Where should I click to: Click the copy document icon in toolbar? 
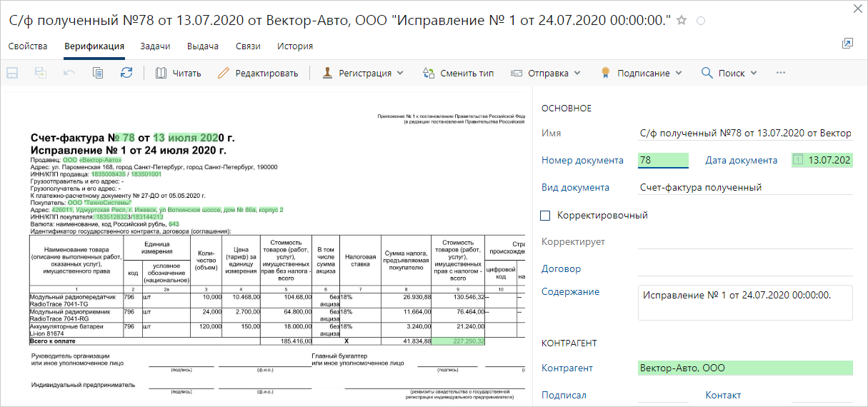pyautogui.click(x=98, y=73)
